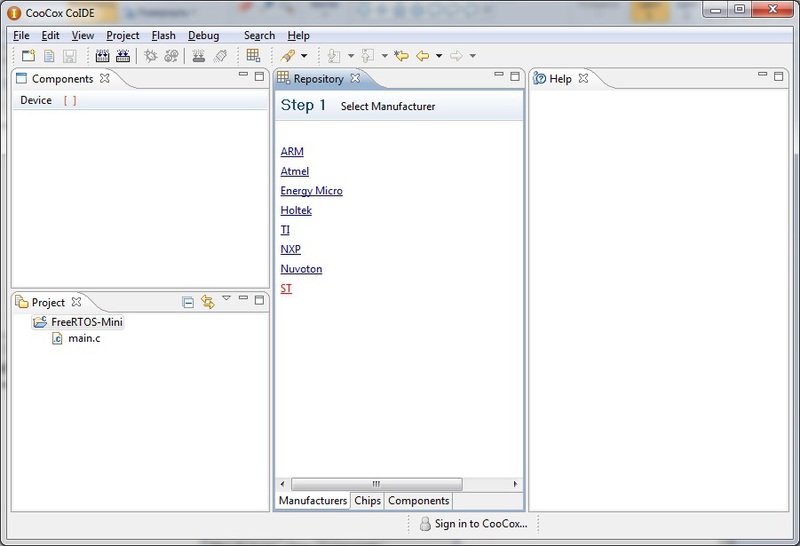Click the NXP manufacturer link

[290, 249]
